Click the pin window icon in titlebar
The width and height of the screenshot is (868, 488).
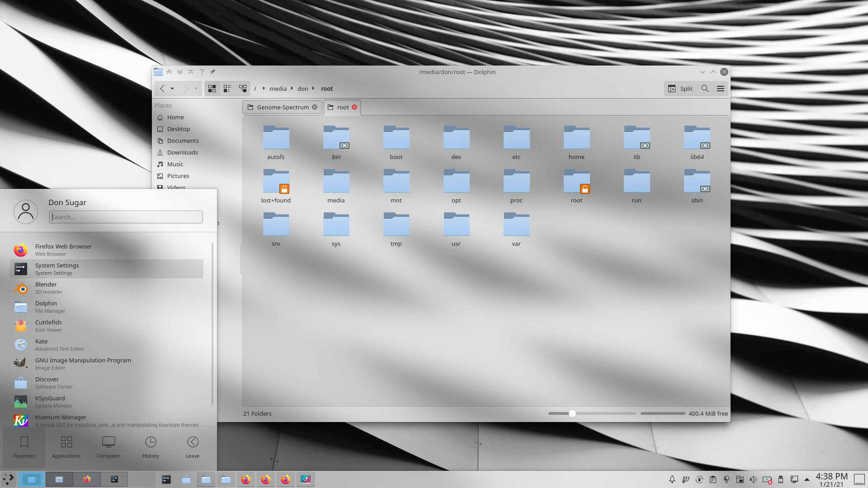click(212, 72)
